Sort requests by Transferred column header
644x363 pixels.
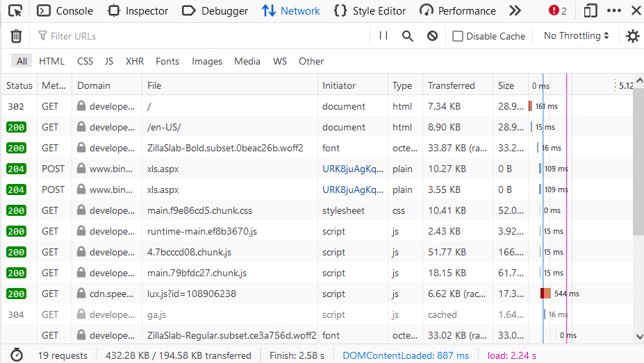coord(451,85)
